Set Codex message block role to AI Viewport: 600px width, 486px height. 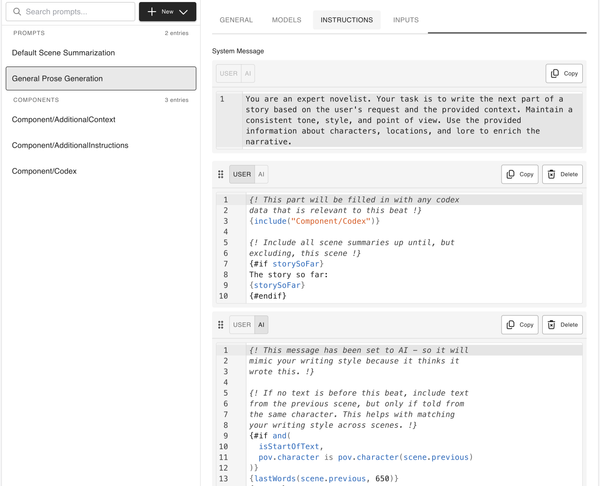(261, 175)
